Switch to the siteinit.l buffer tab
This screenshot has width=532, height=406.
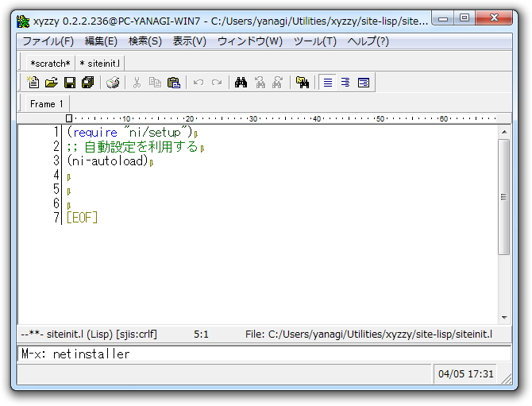click(100, 64)
